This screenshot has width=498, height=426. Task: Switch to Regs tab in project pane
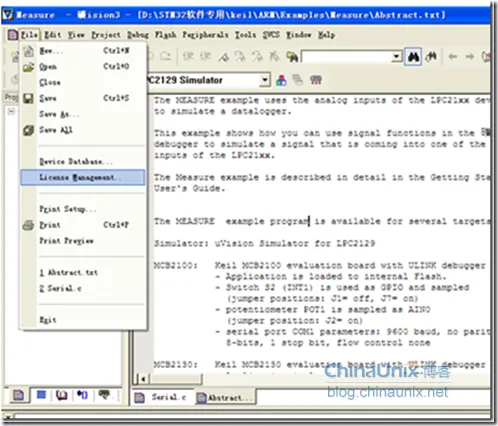pyautogui.click(x=41, y=395)
